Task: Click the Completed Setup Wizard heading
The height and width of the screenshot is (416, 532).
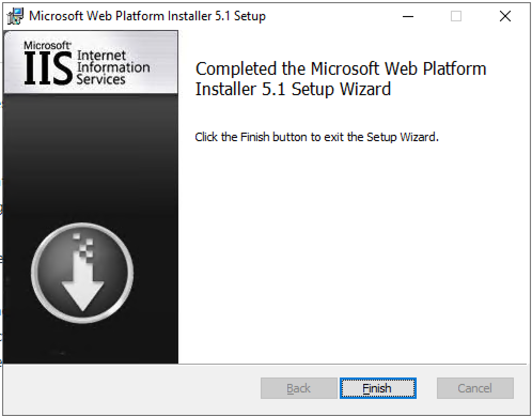Action: click(x=341, y=78)
